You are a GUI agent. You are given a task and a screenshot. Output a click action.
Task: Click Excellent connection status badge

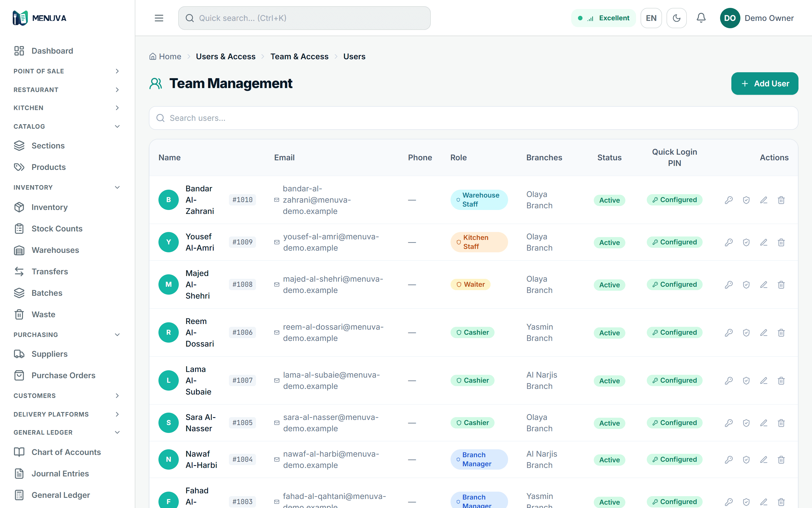coord(603,18)
